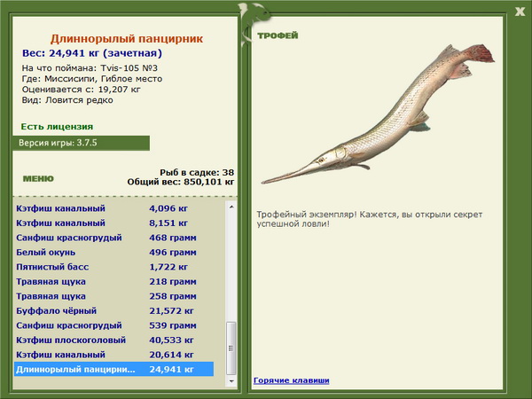Select Кэтфиш канальный 8,151 кг row
Screen dimensions: 532x399
114,223
